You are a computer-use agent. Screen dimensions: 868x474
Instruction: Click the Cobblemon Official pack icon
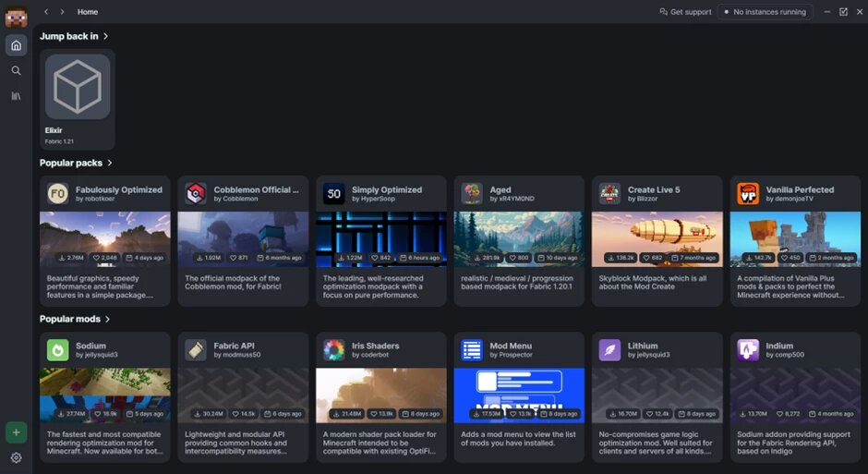(x=196, y=194)
